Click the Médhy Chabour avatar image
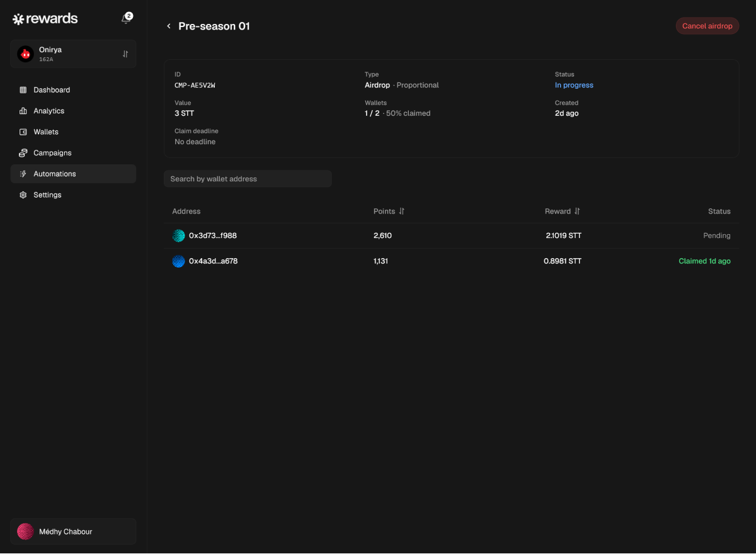This screenshot has height=554, width=756. click(25, 531)
